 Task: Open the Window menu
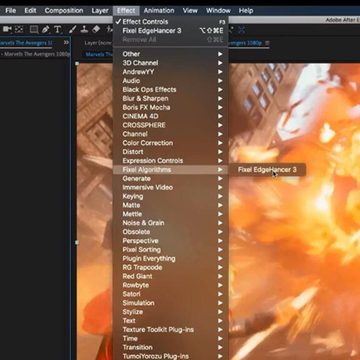point(218,11)
